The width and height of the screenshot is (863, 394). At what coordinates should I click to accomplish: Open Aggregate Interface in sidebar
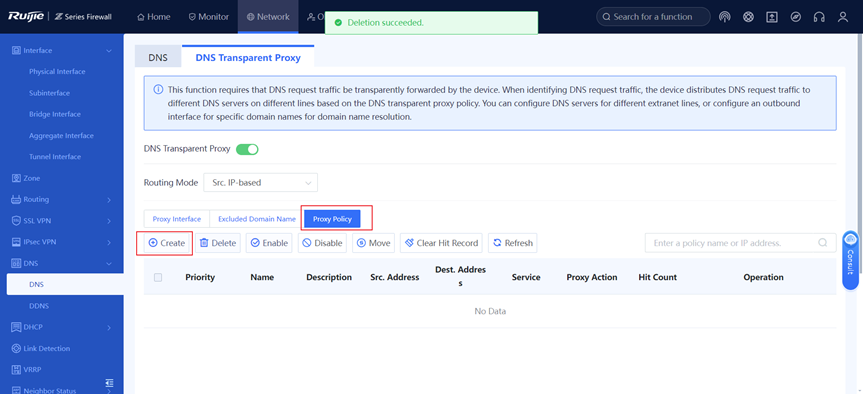(62, 135)
